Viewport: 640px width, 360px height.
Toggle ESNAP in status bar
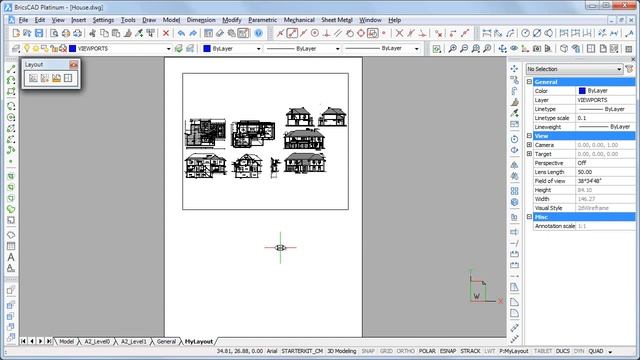click(x=448, y=351)
